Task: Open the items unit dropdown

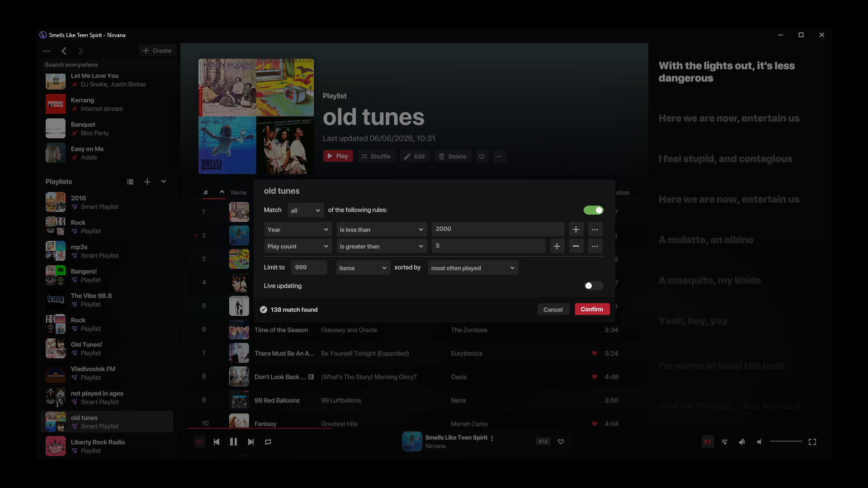Action: (363, 268)
